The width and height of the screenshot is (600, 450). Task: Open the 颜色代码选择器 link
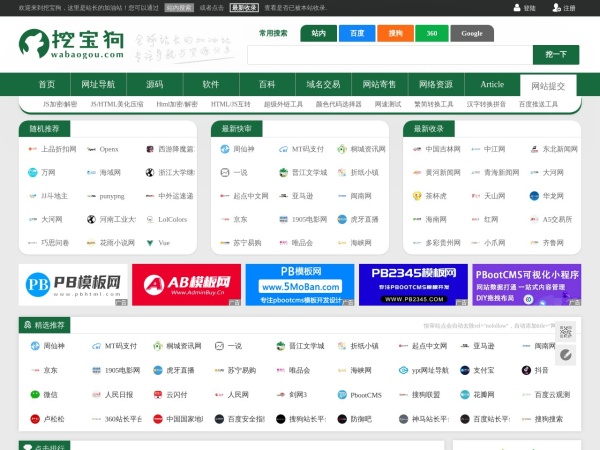pyautogui.click(x=339, y=104)
